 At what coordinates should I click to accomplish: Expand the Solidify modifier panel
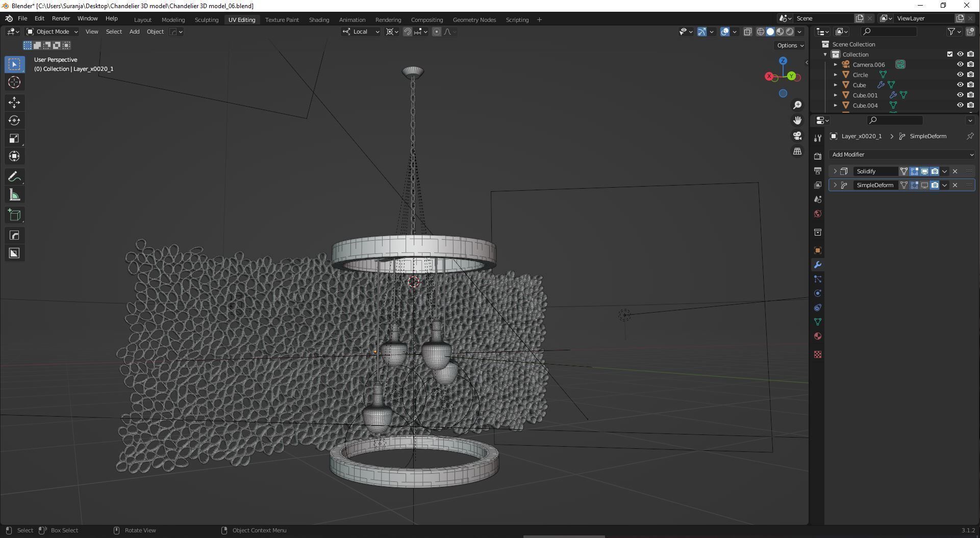pyautogui.click(x=835, y=171)
